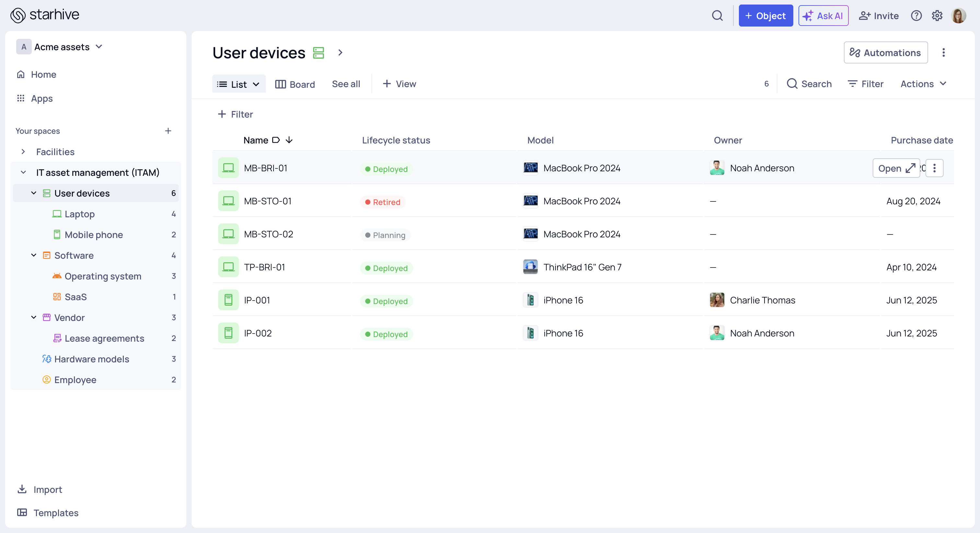Open the row actions menu for MB-BRI-01
Image resolution: width=980 pixels, height=533 pixels.
point(934,168)
